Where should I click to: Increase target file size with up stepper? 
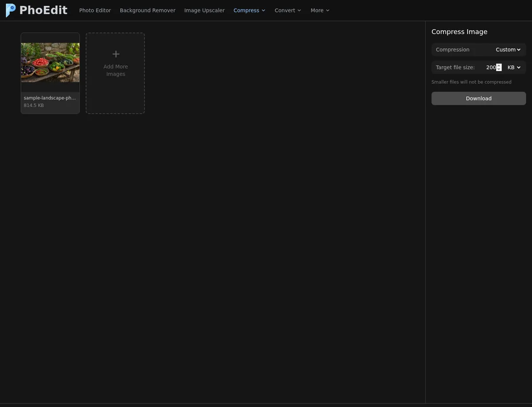pyautogui.click(x=499, y=66)
